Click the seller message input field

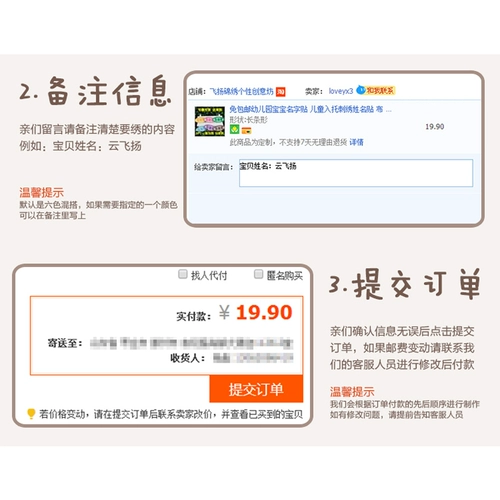pos(356,173)
